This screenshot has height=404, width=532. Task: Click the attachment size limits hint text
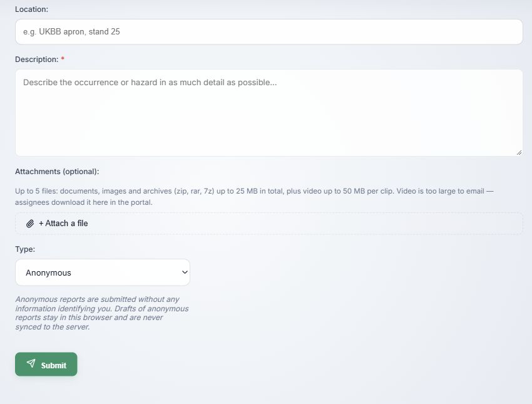(x=254, y=197)
